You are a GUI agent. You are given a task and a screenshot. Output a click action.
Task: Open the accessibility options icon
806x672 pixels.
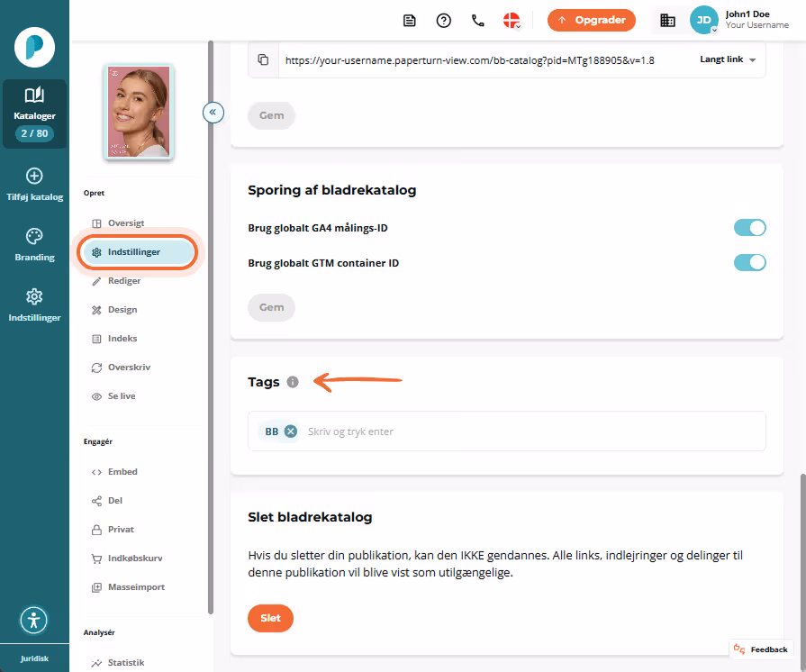pyautogui.click(x=34, y=620)
